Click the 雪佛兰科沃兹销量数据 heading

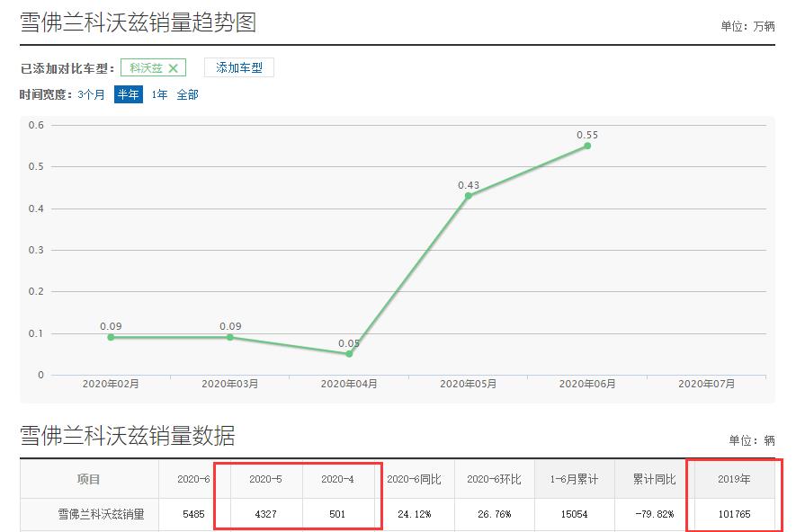coord(128,436)
